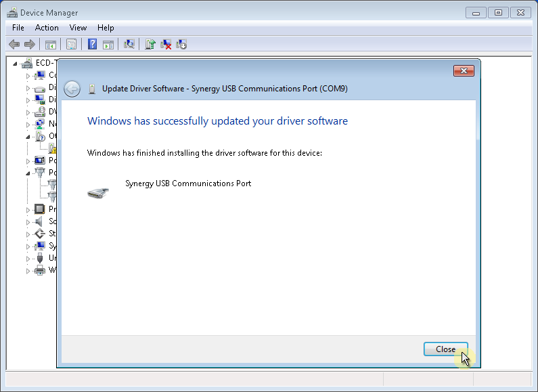Open the File menu

click(x=18, y=28)
